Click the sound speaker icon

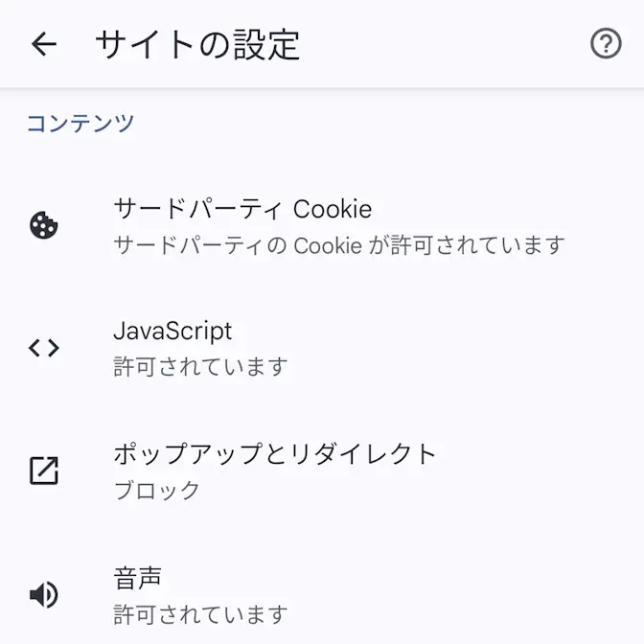(44, 595)
